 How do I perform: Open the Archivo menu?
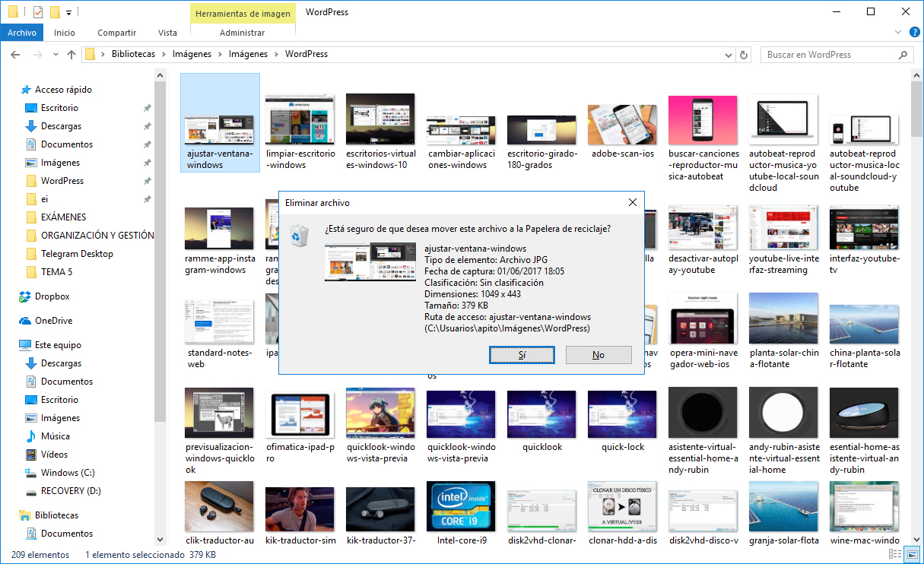[22, 33]
